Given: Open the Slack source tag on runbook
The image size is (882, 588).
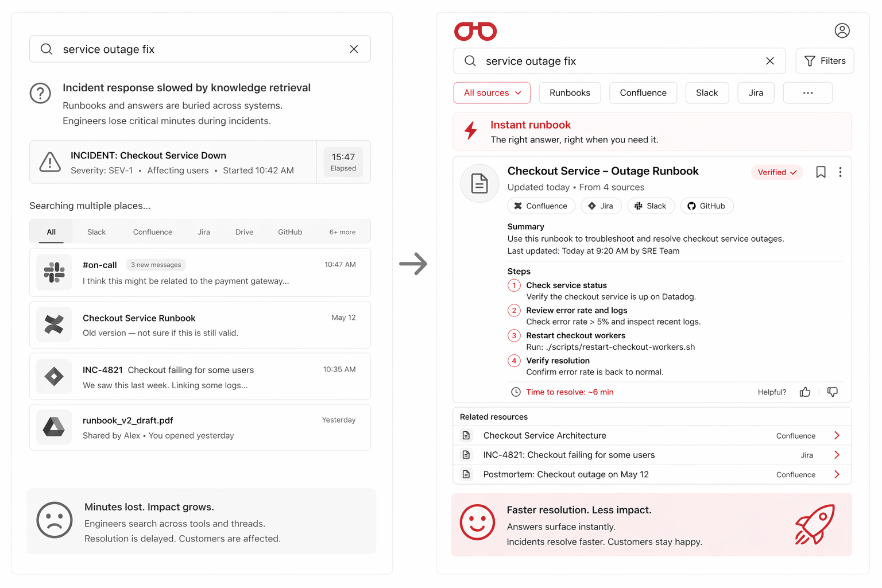Looking at the screenshot, I should pyautogui.click(x=651, y=206).
